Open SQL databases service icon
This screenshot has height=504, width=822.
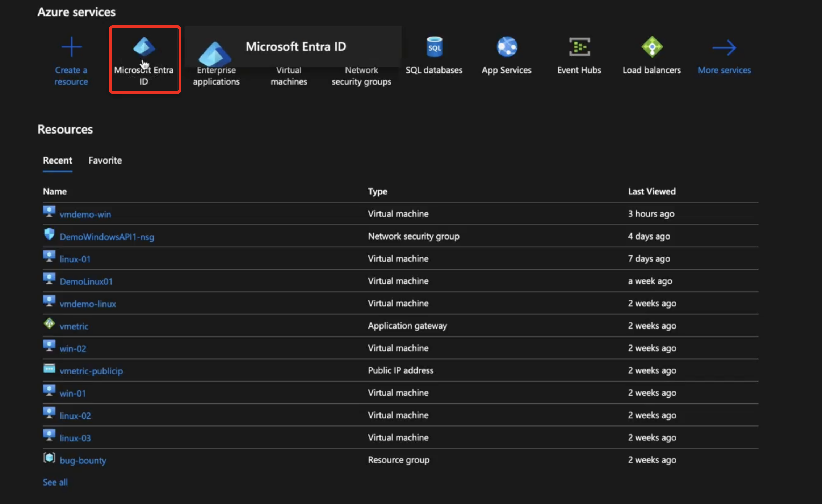tap(434, 47)
